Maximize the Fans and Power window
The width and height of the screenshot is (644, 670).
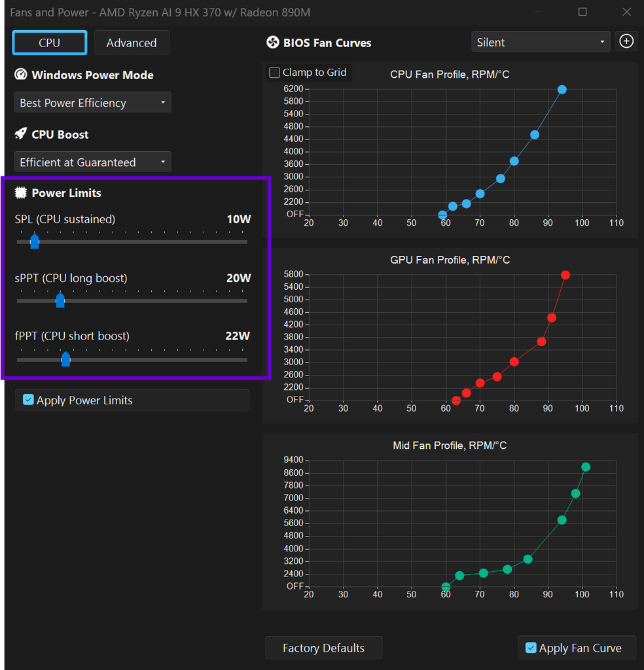coord(582,12)
